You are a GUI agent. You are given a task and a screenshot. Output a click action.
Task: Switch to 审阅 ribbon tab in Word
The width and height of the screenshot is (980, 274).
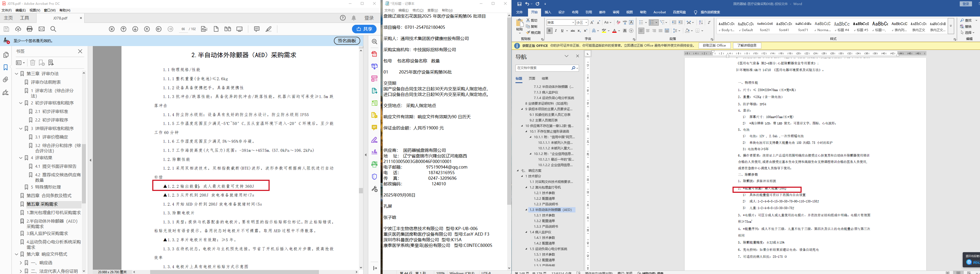[616, 12]
